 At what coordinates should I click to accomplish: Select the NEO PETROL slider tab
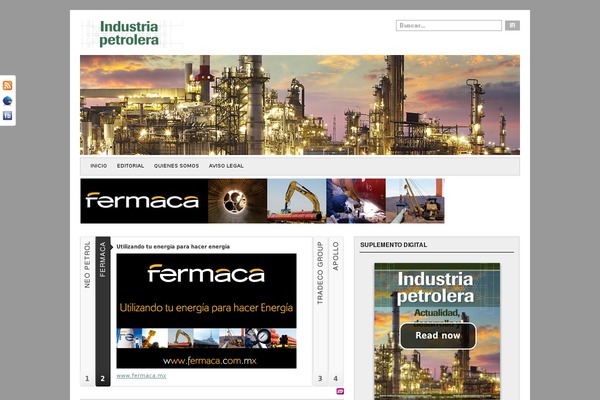(x=87, y=311)
